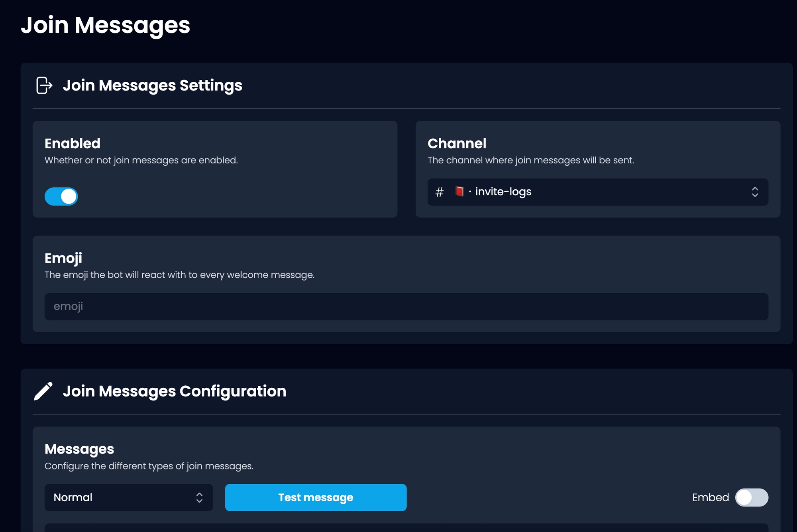Click the up-down chevron in the Normal selector
The image size is (797, 532).
199,497
